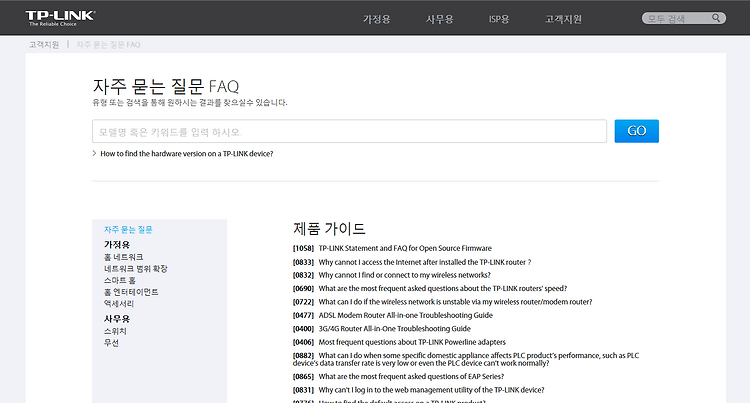Select 홈 엔터테인먼트 in the sidebar
Image resolution: width=750 pixels, height=403 pixels.
pyautogui.click(x=131, y=292)
